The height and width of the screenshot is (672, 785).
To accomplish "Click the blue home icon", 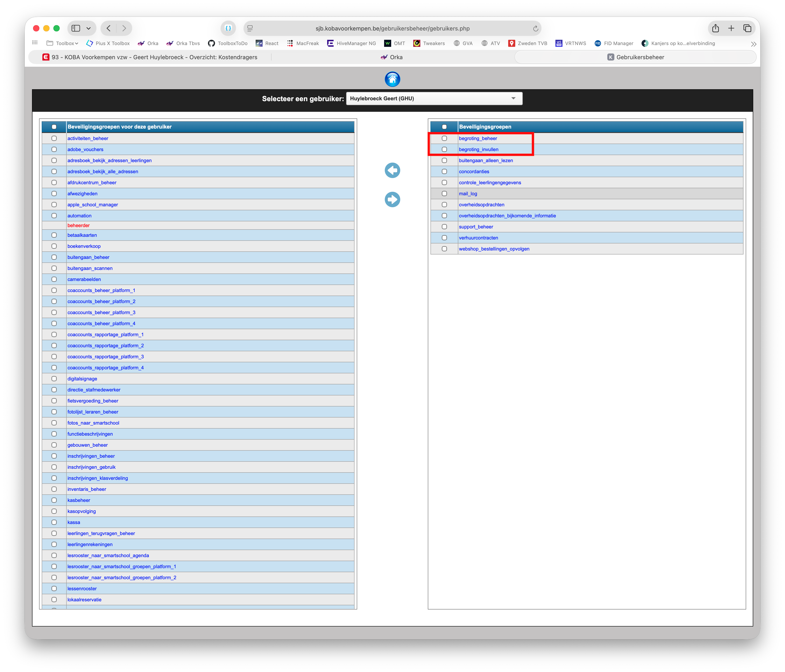I will 392,79.
